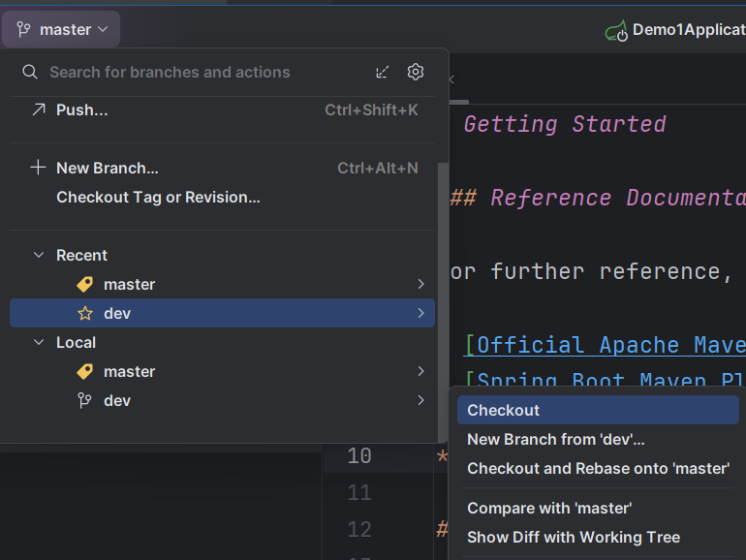Select dev branch under Local
The height and width of the screenshot is (560, 746).
(x=222, y=400)
